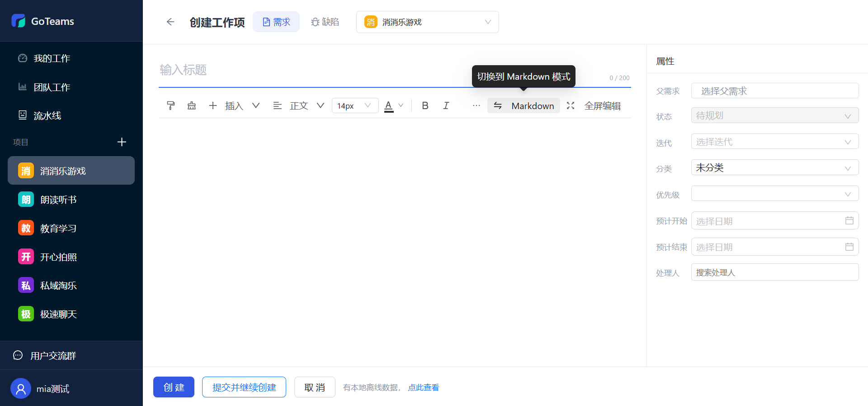This screenshot has width=868, height=406.
Task: Open the more options ellipsis
Action: pyautogui.click(x=476, y=105)
